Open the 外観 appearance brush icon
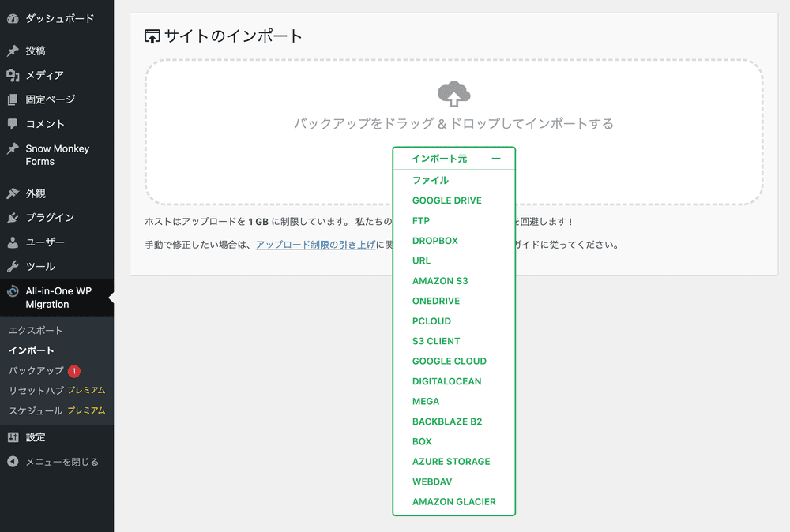 point(13,193)
